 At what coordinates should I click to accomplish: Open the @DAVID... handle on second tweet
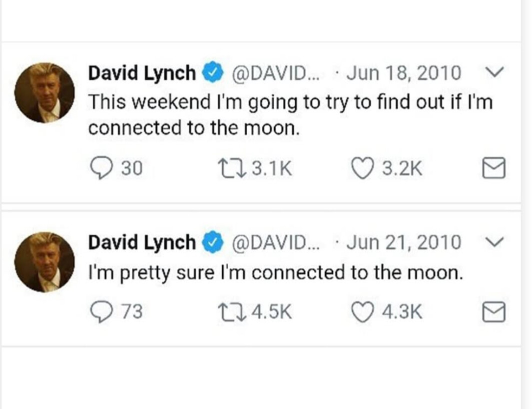point(275,242)
